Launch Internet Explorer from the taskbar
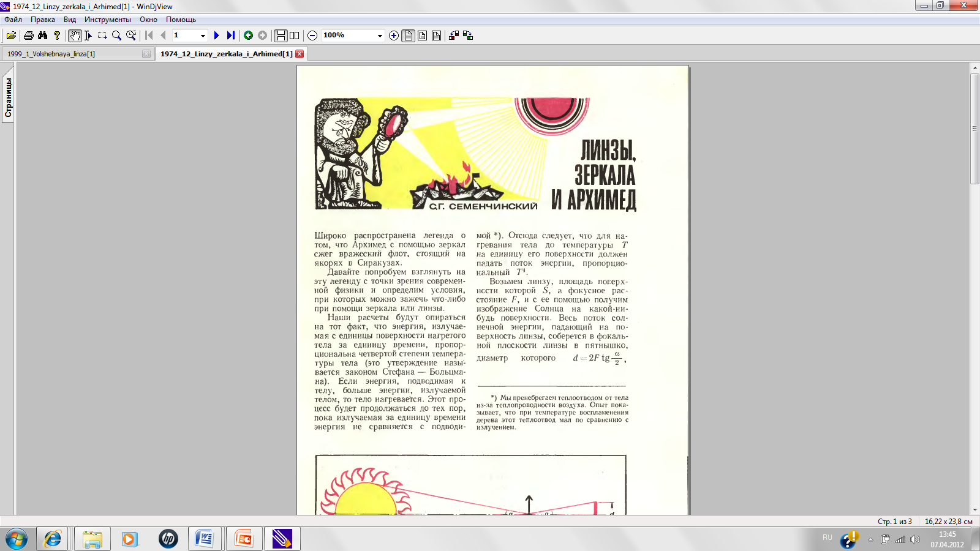This screenshot has height=551, width=980. pyautogui.click(x=53, y=539)
